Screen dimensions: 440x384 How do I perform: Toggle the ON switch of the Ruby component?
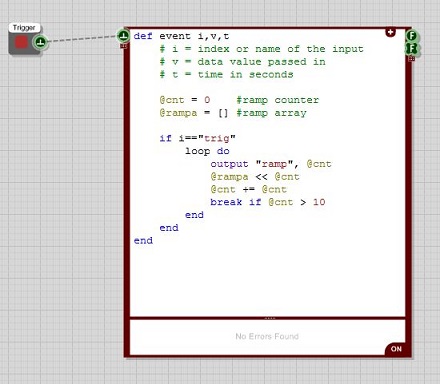point(396,349)
